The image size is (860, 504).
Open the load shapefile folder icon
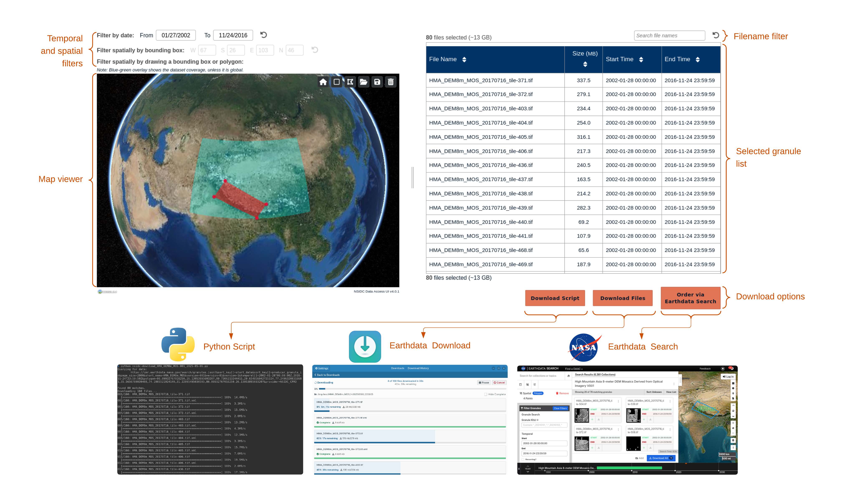364,82
